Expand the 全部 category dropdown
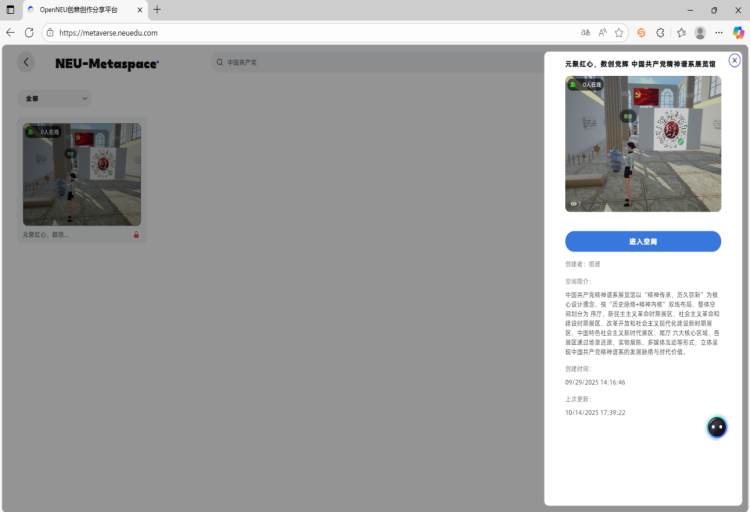The width and height of the screenshot is (750, 512). tap(55, 98)
